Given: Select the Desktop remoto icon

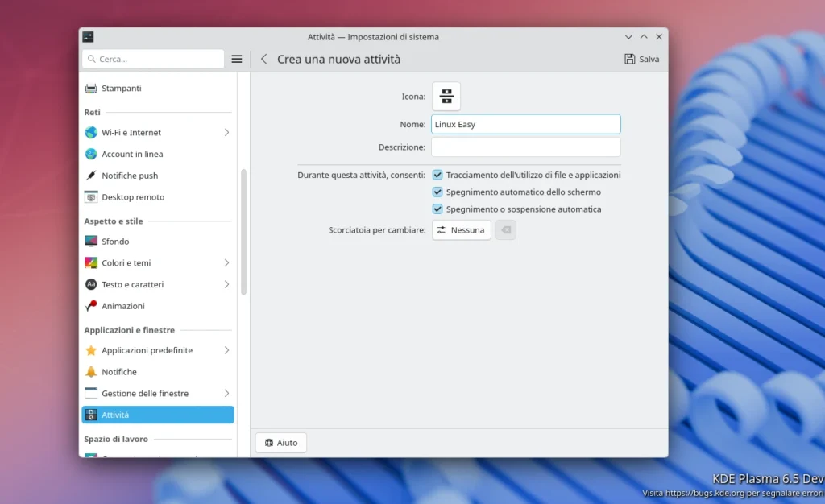Looking at the screenshot, I should [x=90, y=196].
